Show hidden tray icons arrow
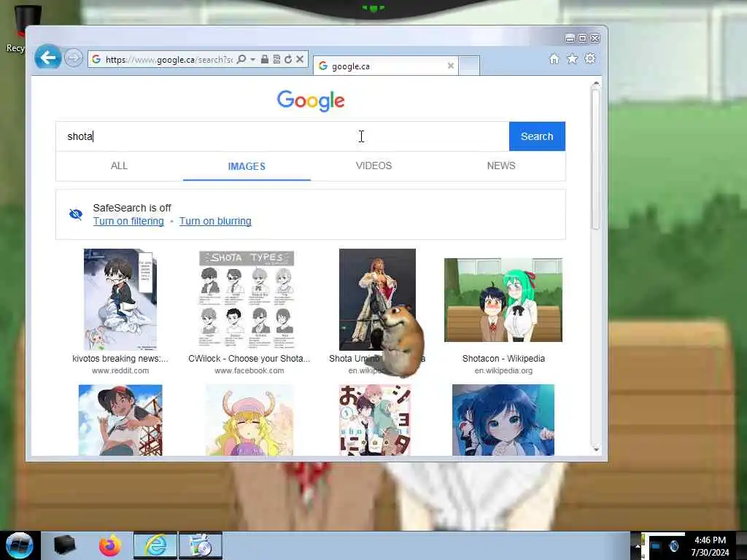 click(638, 546)
